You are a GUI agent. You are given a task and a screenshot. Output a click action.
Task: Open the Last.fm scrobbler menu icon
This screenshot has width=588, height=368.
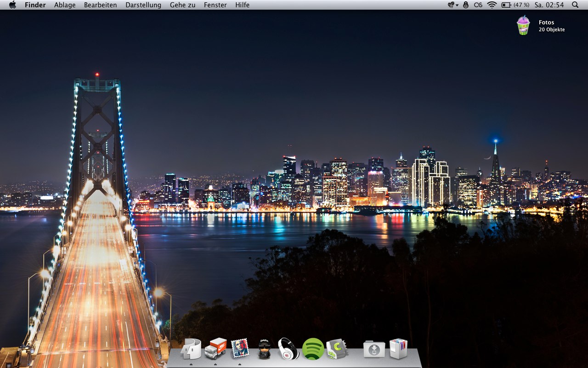tap(478, 5)
